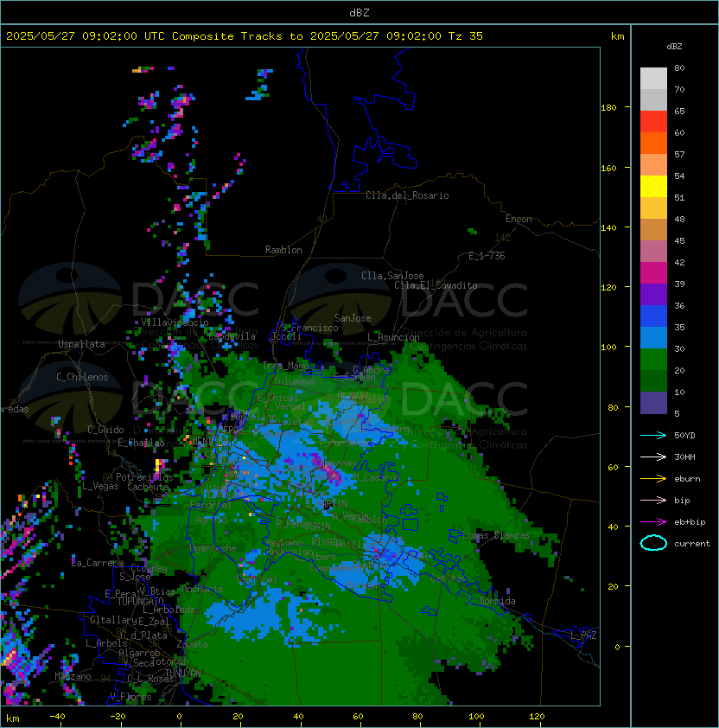Viewport: 719px width, 728px height.
Task: Click the 'L_PAZ' map label
Action: click(x=583, y=635)
